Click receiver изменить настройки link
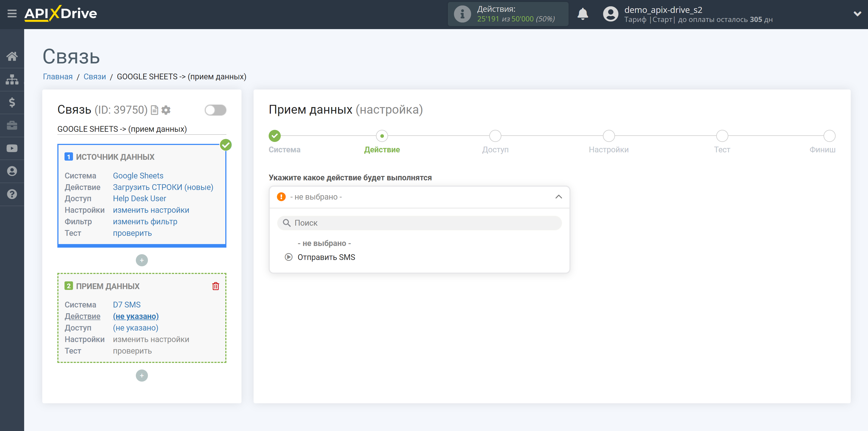The width and height of the screenshot is (868, 431). 151,339
